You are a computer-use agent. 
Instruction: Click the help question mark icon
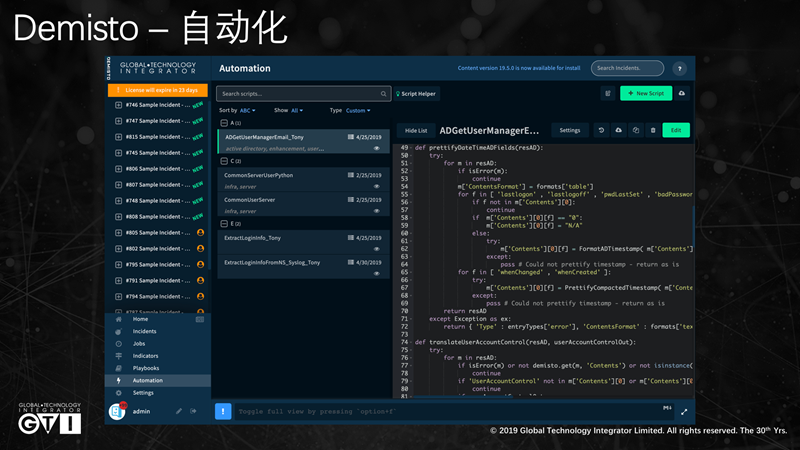(679, 68)
